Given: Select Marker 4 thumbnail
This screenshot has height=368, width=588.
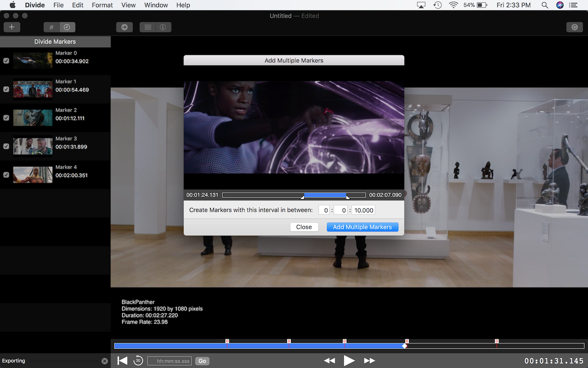Looking at the screenshot, I should tap(33, 175).
